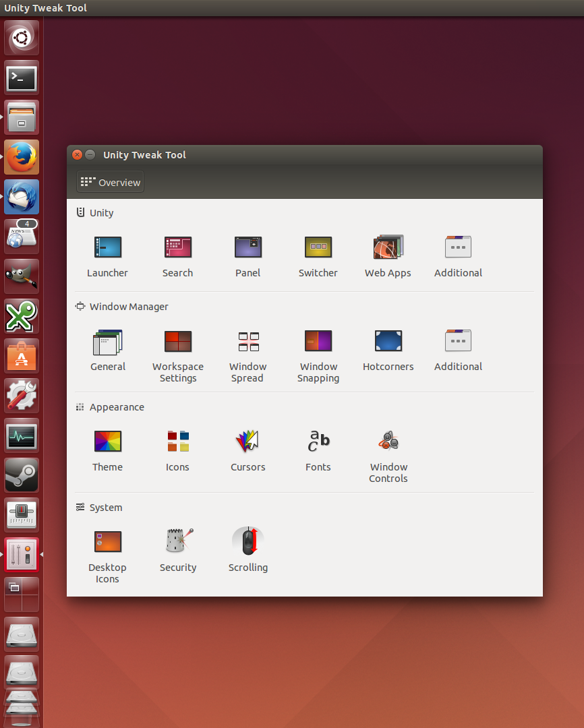Screen dimensions: 584x728
Task: Click the Unity Tweak Tool launcher icon
Action: tap(22, 555)
